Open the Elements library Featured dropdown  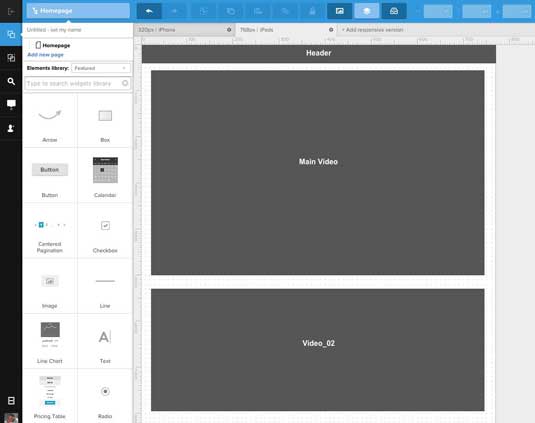(101, 68)
